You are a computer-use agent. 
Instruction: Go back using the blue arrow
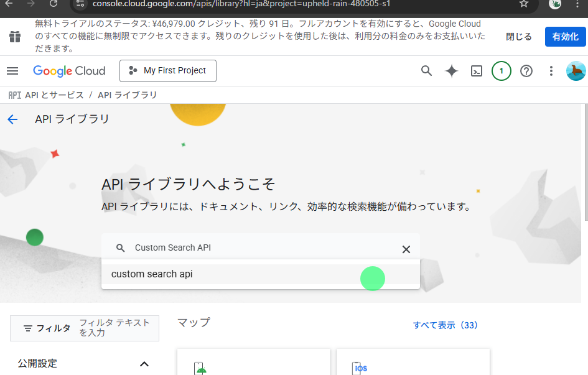12,119
